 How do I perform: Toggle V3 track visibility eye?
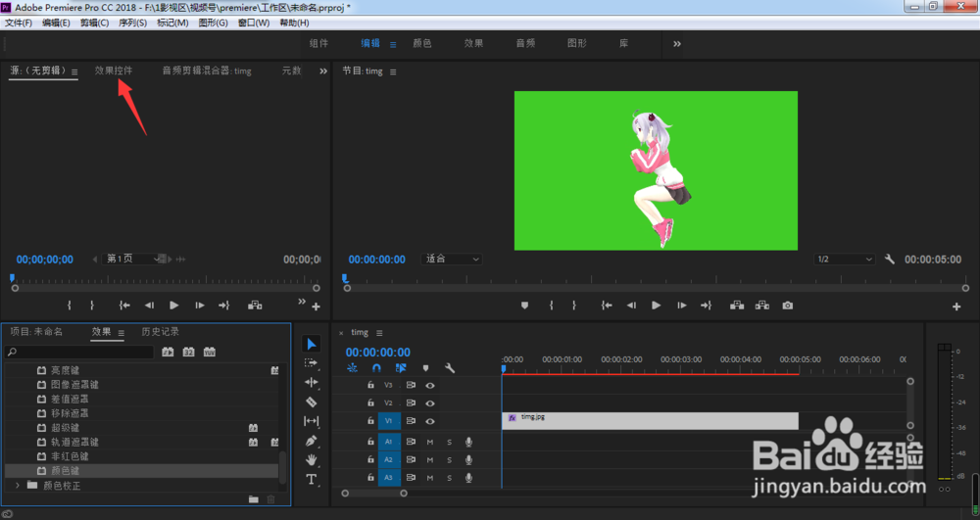click(430, 386)
